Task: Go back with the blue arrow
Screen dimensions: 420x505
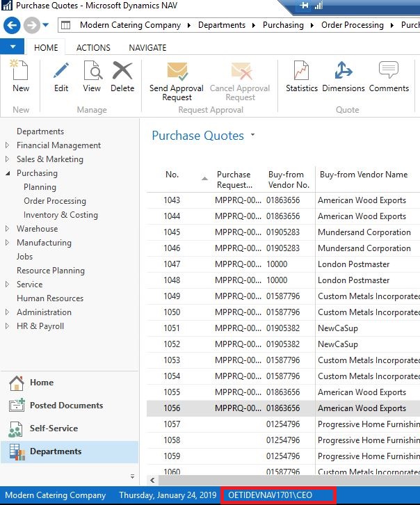Action: (12, 25)
